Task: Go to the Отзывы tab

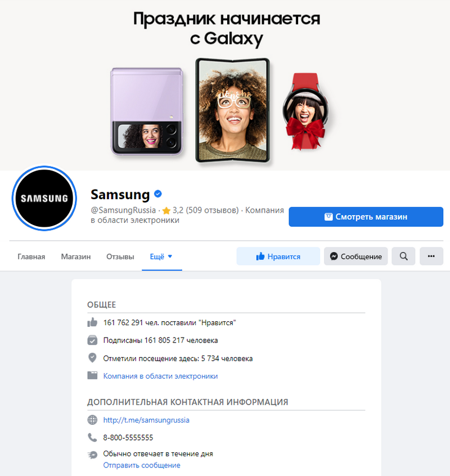Action: click(x=120, y=257)
